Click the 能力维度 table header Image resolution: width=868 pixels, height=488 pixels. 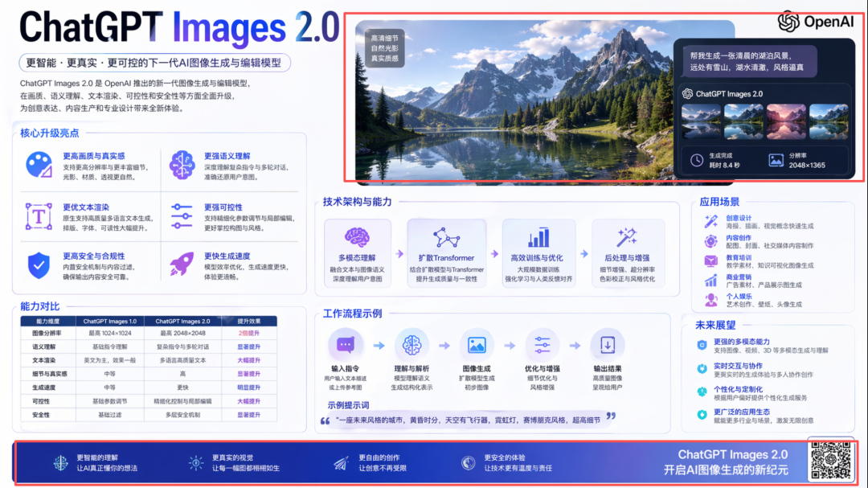coord(47,322)
